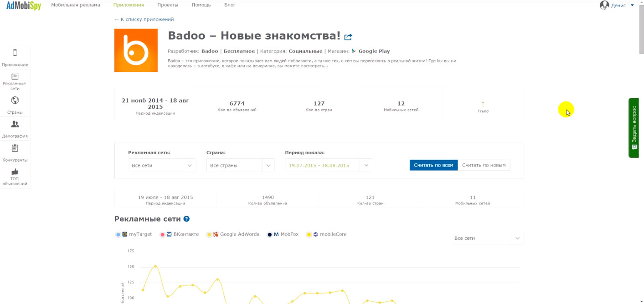
Task: Open Рекламные сети sidebar icon
Action: (x=15, y=76)
